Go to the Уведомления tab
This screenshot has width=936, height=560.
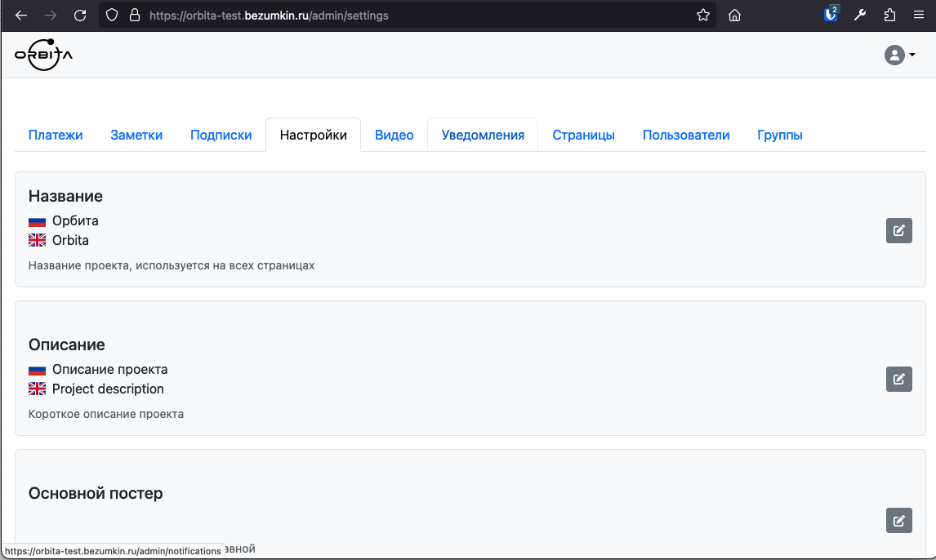[x=483, y=136]
